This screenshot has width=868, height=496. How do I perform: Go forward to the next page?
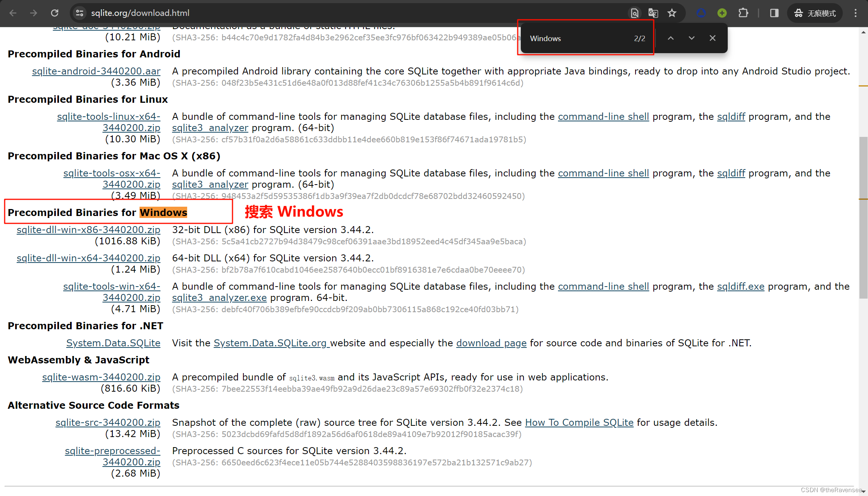tap(34, 13)
